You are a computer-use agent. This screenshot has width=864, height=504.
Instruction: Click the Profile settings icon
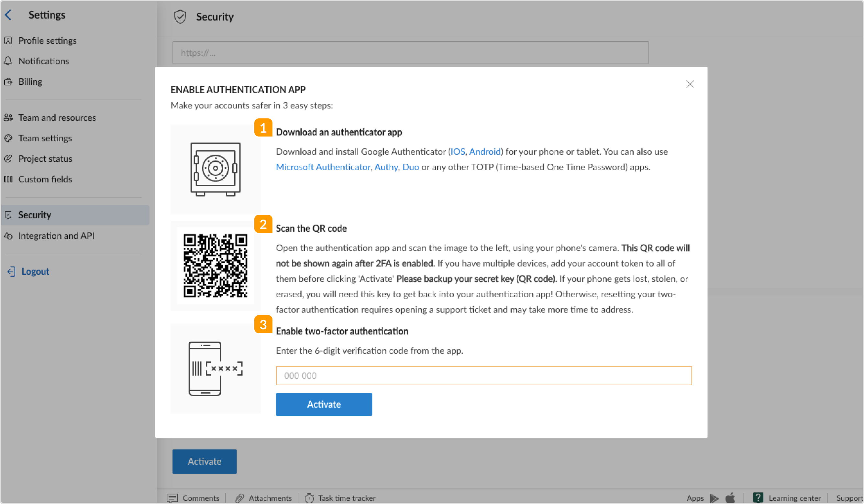[x=10, y=39]
